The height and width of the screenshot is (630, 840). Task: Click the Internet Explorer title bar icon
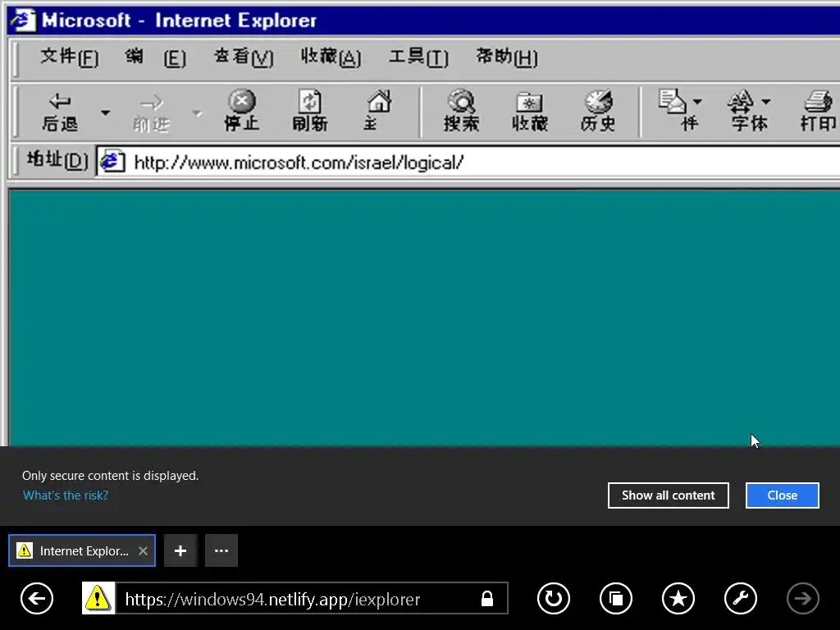pyautogui.click(x=24, y=21)
